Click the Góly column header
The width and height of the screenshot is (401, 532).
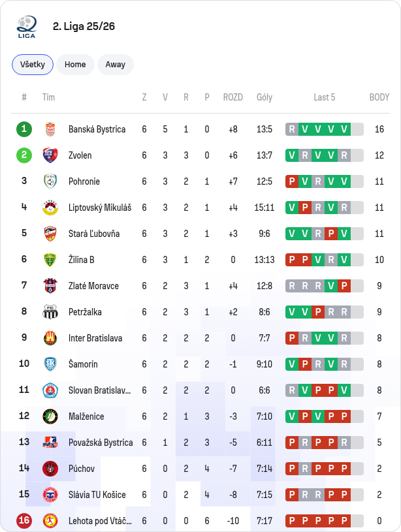[x=265, y=97]
